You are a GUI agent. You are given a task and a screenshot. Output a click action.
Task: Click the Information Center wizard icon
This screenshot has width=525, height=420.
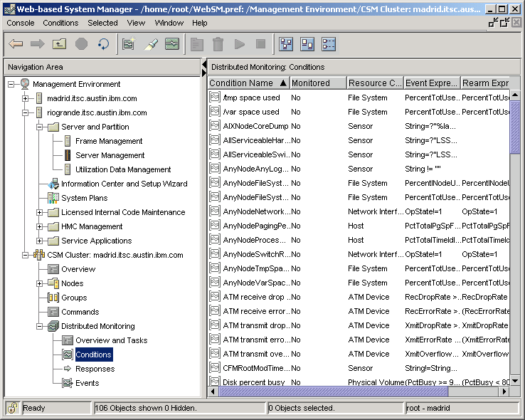pyautogui.click(x=53, y=184)
